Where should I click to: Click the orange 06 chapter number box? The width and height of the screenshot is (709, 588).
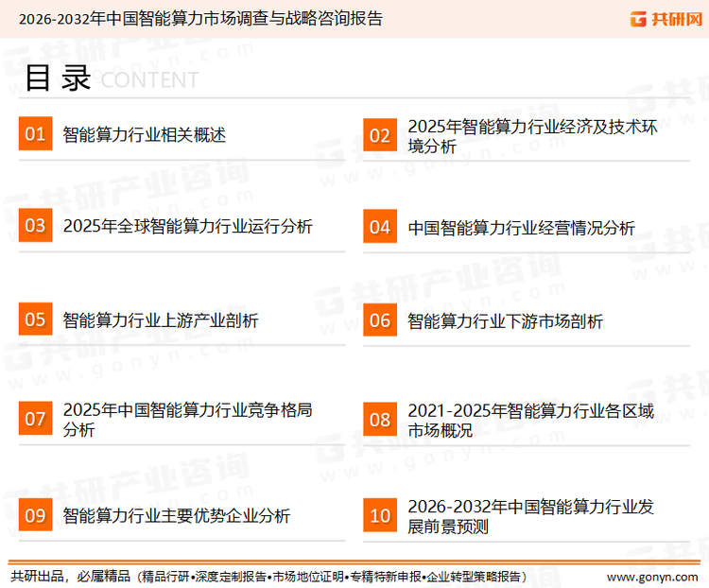pos(380,320)
